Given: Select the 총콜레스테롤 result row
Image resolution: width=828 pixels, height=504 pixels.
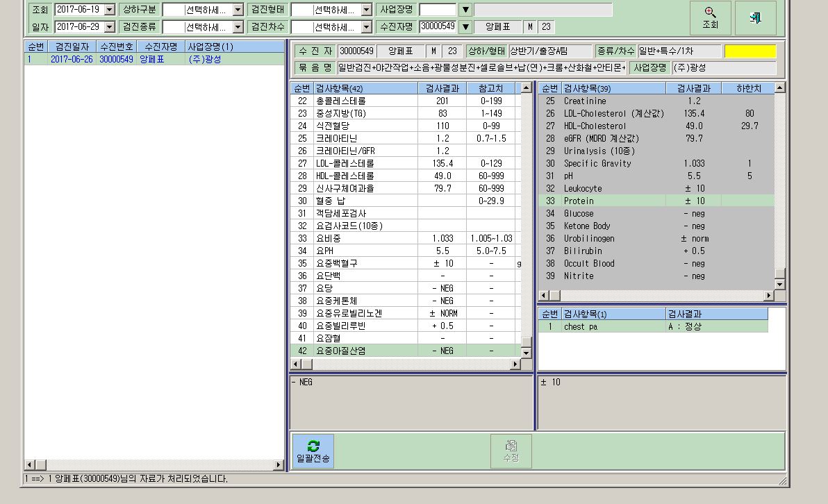Looking at the screenshot, I should [405, 101].
